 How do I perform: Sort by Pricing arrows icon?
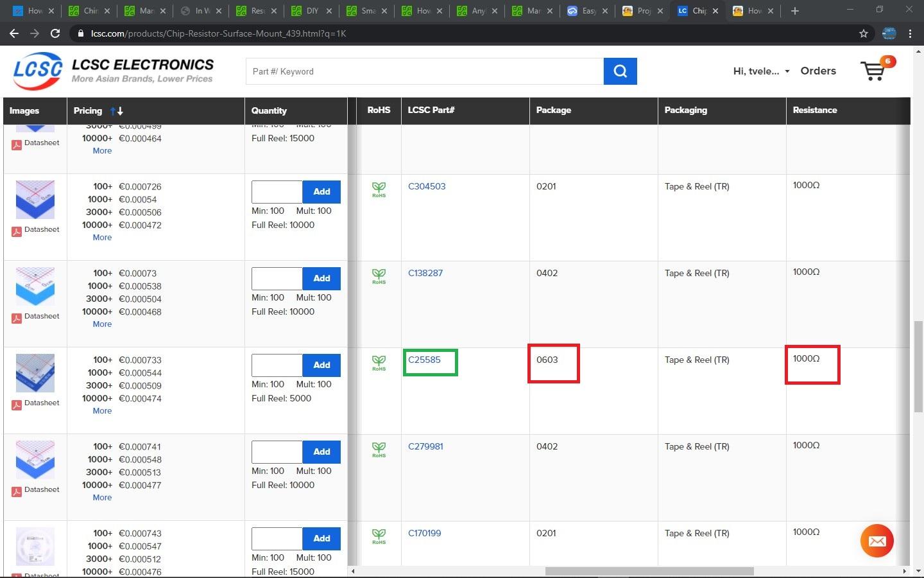pos(116,111)
